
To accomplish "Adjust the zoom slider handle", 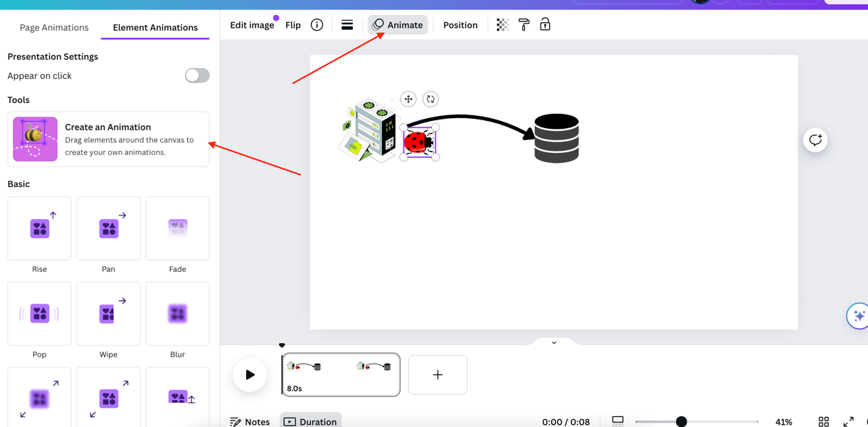I will [x=682, y=422].
